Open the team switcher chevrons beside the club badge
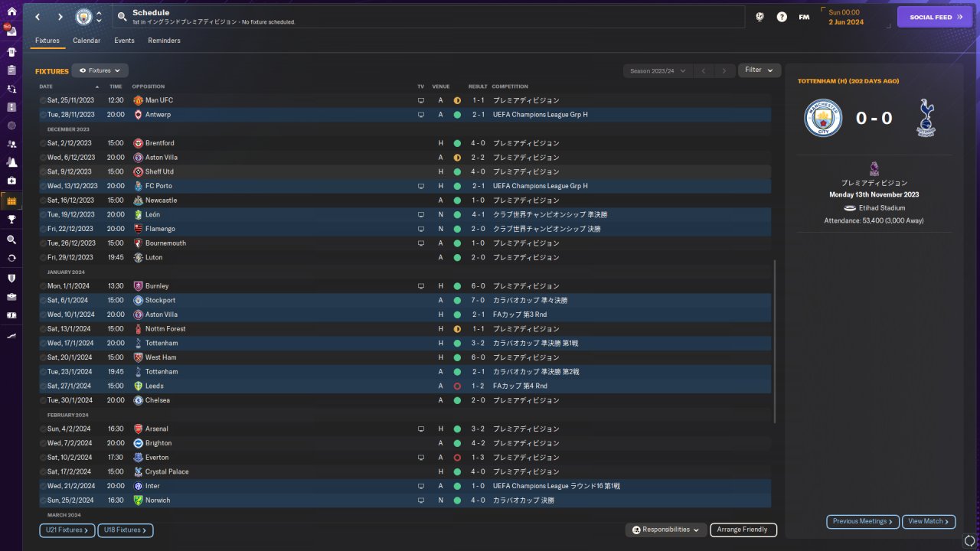Viewport: 980px width, 551px height. click(99, 17)
